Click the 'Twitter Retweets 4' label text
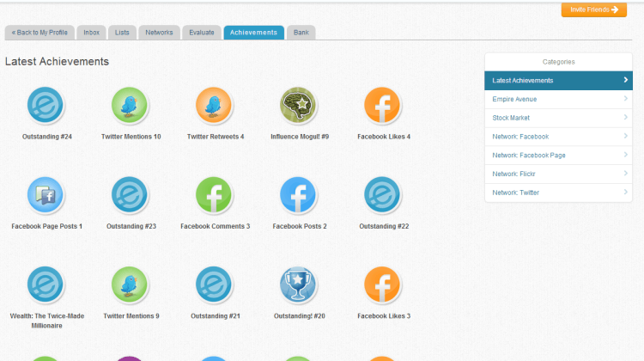 pyautogui.click(x=216, y=137)
